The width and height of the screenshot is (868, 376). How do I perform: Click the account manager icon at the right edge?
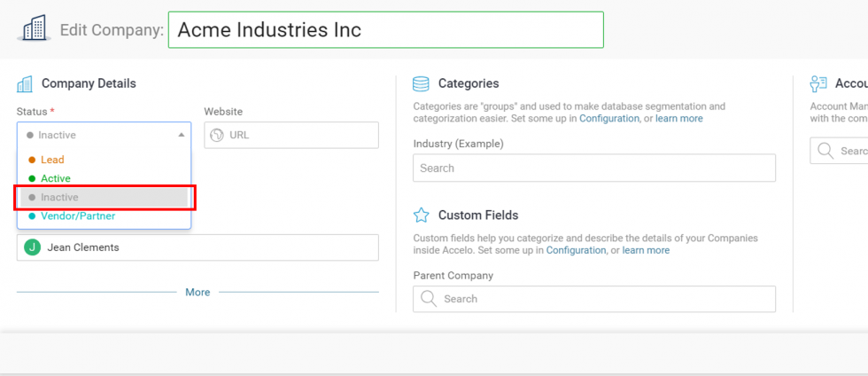[x=818, y=83]
